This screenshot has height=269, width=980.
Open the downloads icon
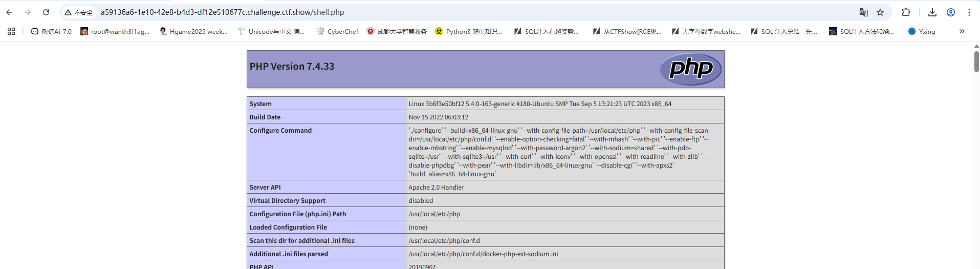coord(932,12)
